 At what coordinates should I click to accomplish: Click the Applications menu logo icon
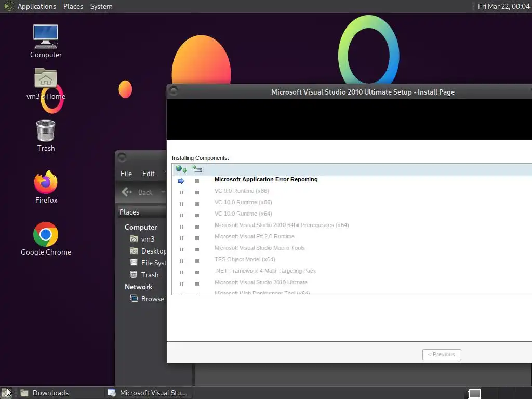9,6
